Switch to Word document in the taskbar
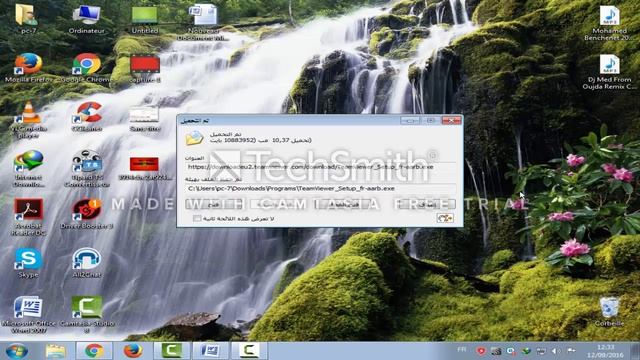 click(211, 351)
